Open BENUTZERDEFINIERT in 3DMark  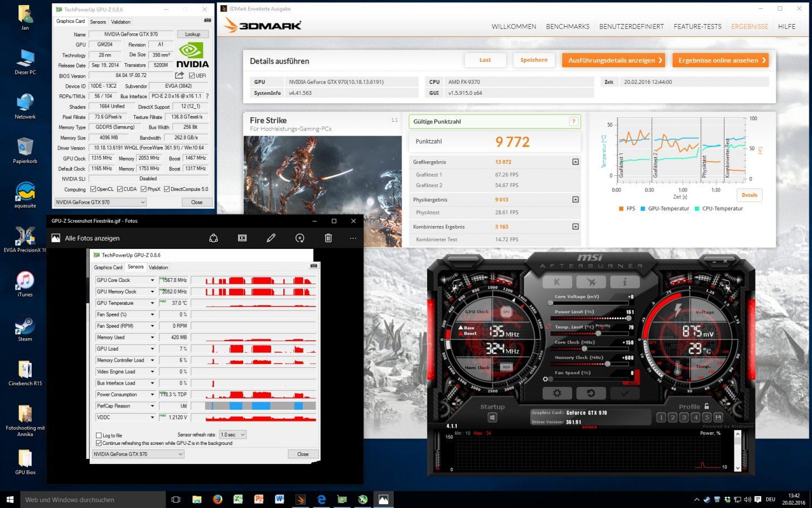[x=631, y=26]
